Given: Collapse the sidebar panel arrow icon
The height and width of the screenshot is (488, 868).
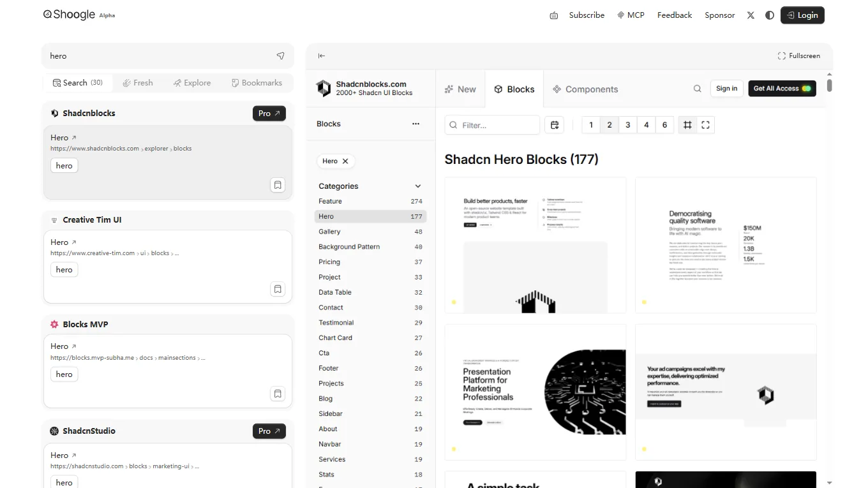Looking at the screenshot, I should point(322,56).
